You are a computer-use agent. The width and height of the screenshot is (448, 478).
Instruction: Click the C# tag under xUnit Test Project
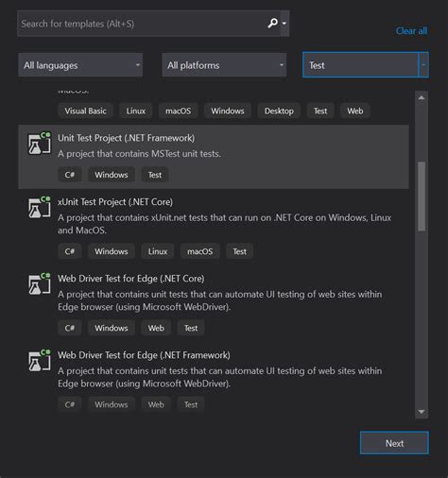(70, 251)
